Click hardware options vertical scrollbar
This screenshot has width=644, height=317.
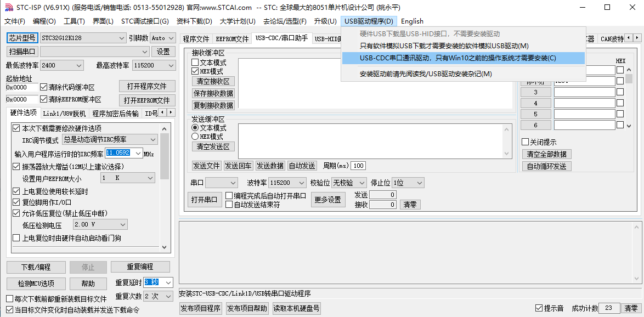(x=164, y=187)
